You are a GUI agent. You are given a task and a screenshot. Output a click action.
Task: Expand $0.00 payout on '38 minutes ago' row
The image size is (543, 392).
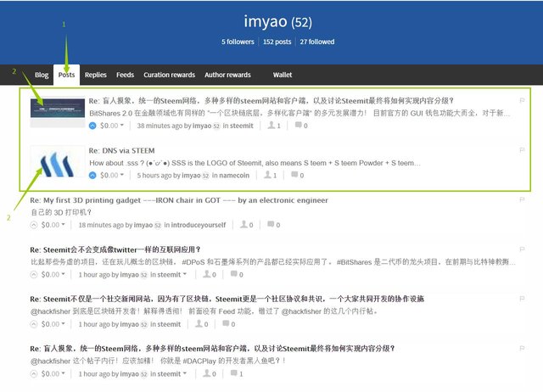pos(112,126)
